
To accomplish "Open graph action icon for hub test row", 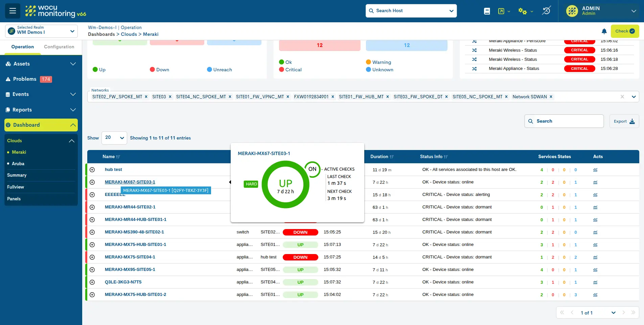I will pos(595,170).
